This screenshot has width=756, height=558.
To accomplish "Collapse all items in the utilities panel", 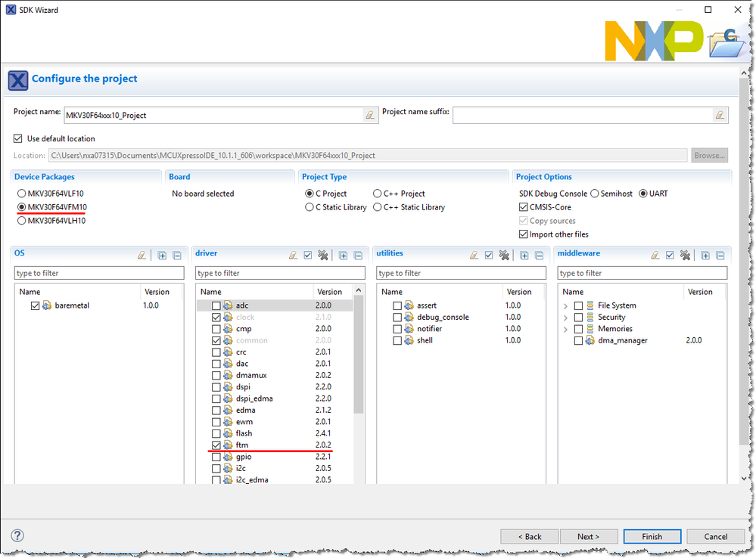I will pos(539,256).
